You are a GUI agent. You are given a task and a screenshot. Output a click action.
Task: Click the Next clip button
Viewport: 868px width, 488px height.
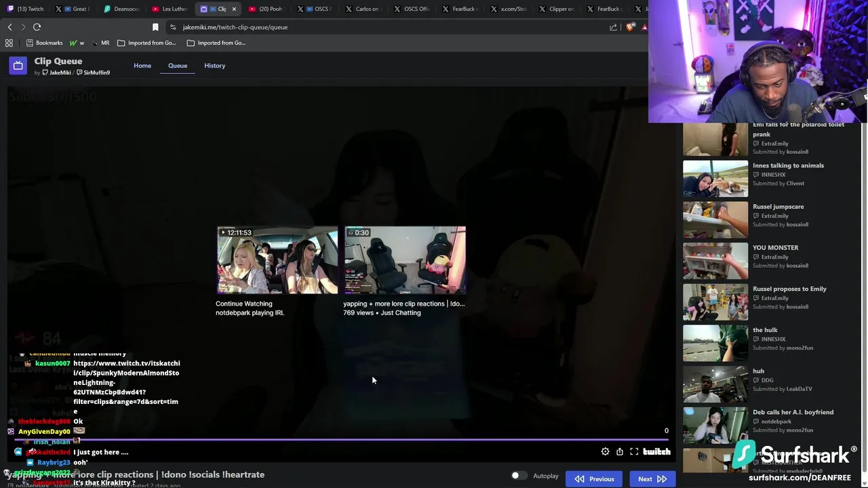[x=652, y=479]
